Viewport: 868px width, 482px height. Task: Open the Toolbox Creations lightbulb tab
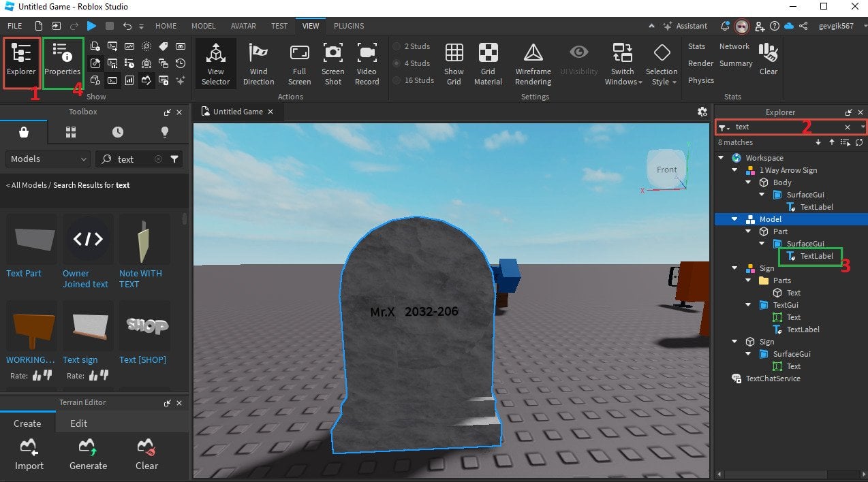165,132
